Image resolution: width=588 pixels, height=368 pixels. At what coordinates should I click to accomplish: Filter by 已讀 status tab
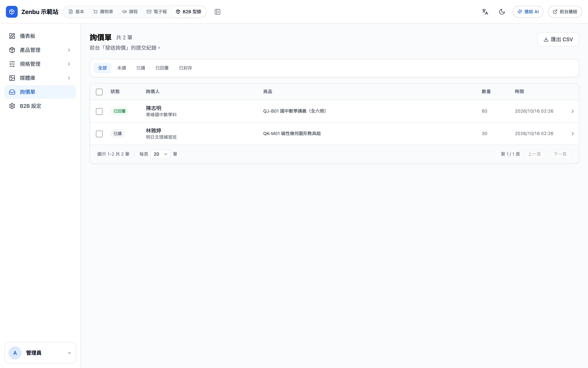click(x=141, y=68)
